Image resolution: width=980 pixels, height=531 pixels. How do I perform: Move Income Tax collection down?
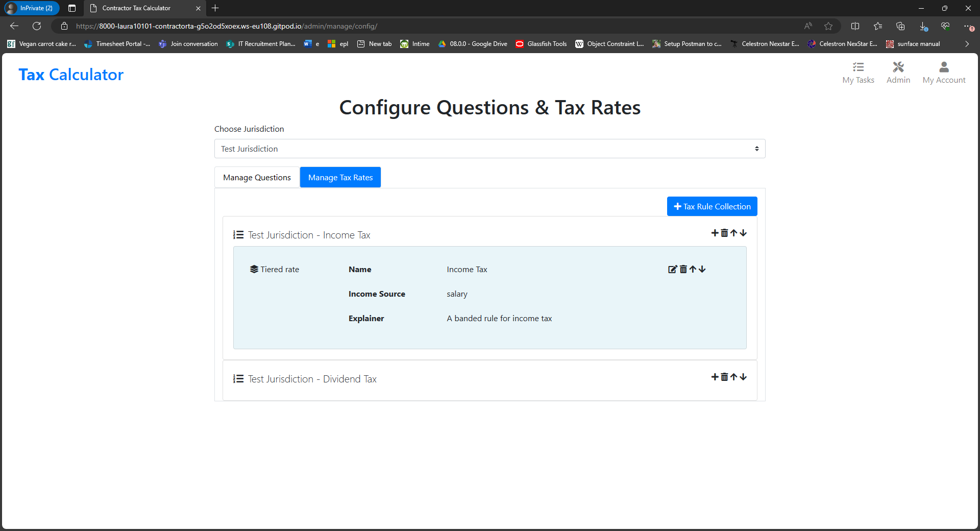(x=743, y=233)
